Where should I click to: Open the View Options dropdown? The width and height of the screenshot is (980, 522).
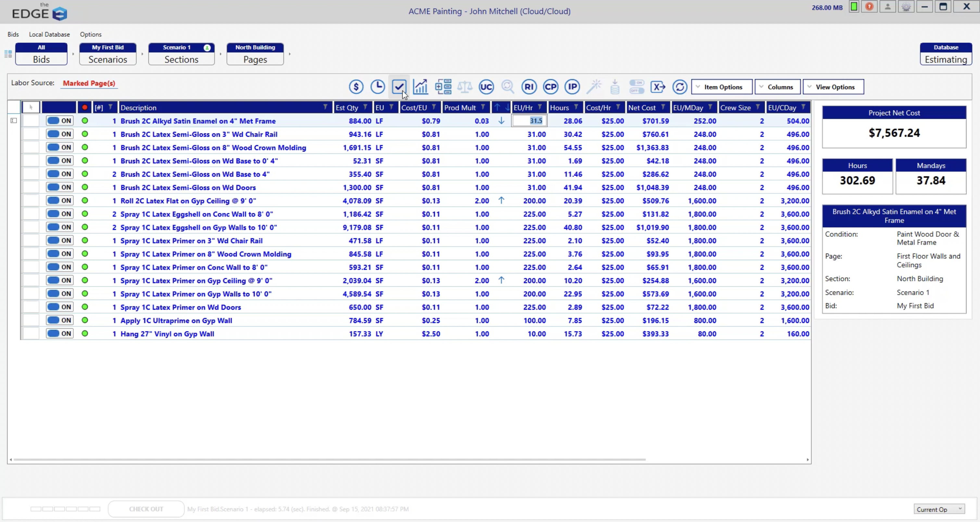(833, 87)
